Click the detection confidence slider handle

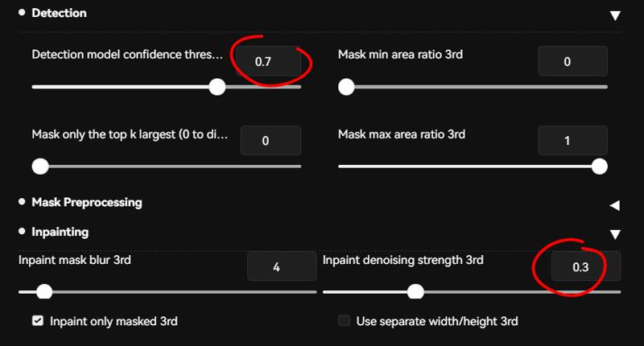pyautogui.click(x=217, y=87)
